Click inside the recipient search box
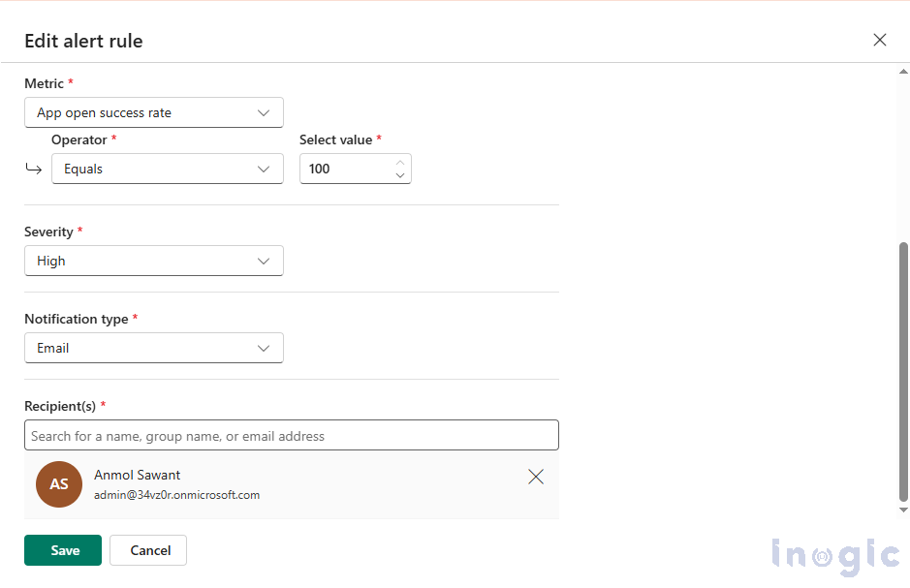 [x=291, y=435]
